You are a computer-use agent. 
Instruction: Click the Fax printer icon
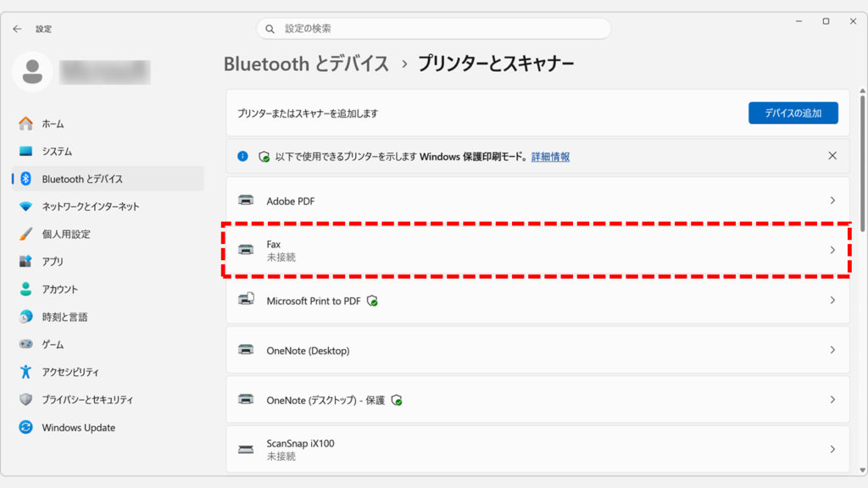point(246,250)
